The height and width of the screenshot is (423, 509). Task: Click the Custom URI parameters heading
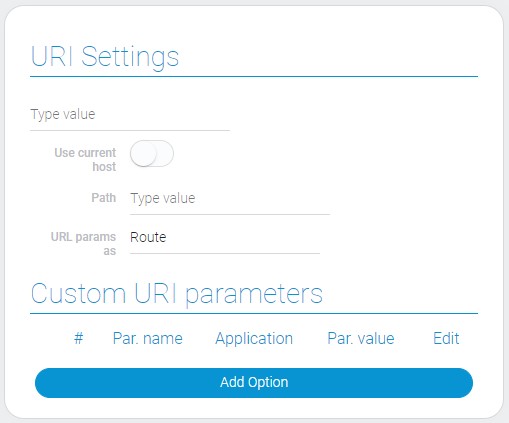click(x=177, y=294)
